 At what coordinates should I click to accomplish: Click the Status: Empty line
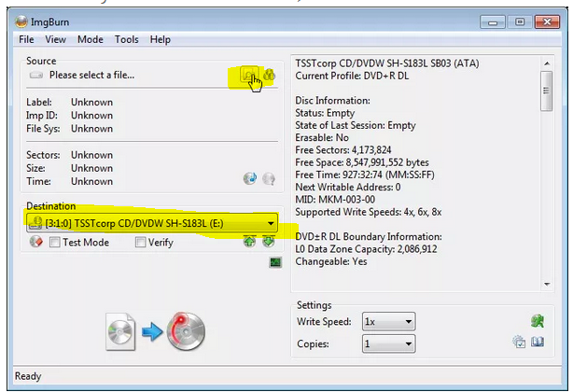[x=325, y=113]
